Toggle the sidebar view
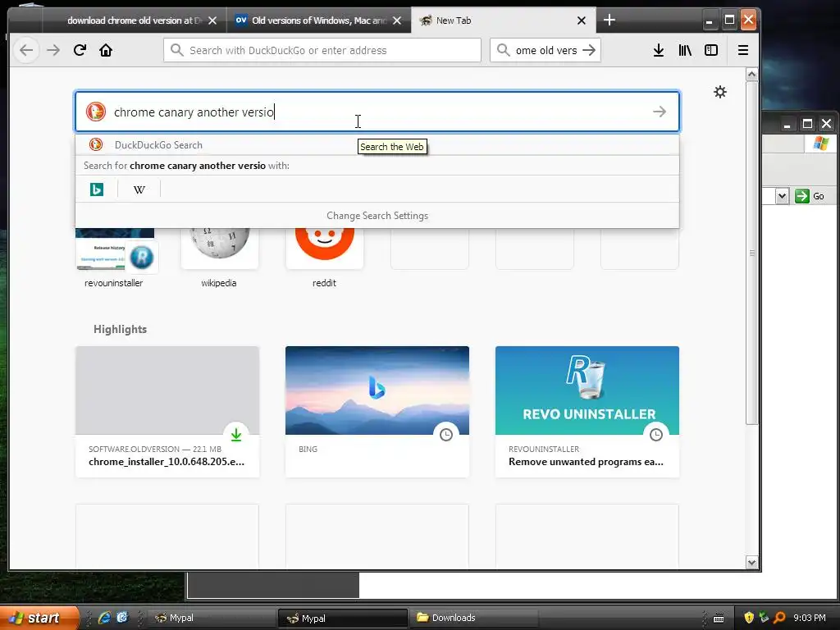 [711, 50]
